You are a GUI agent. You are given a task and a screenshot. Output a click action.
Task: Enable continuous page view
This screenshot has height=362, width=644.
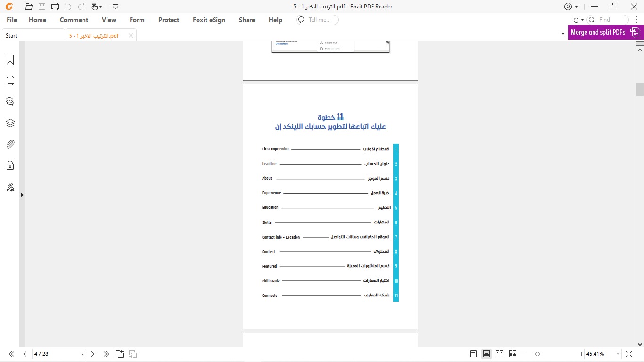487,354
